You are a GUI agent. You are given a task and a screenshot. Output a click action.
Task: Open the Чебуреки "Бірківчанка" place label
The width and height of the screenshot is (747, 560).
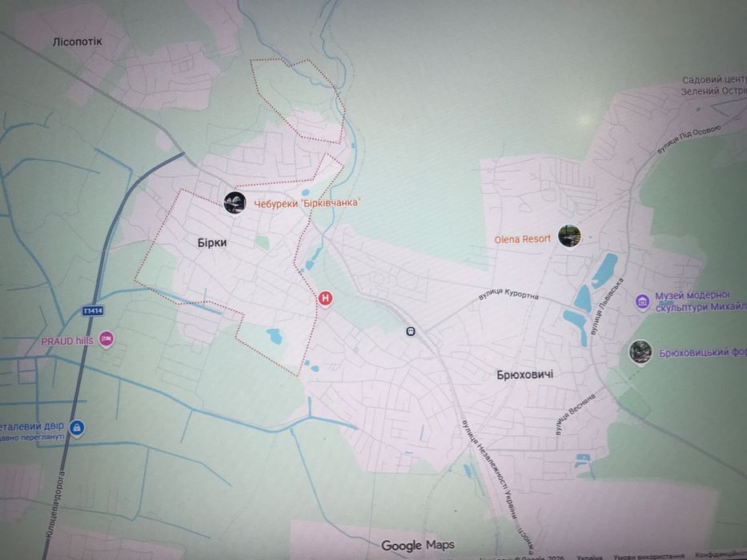[307, 203]
